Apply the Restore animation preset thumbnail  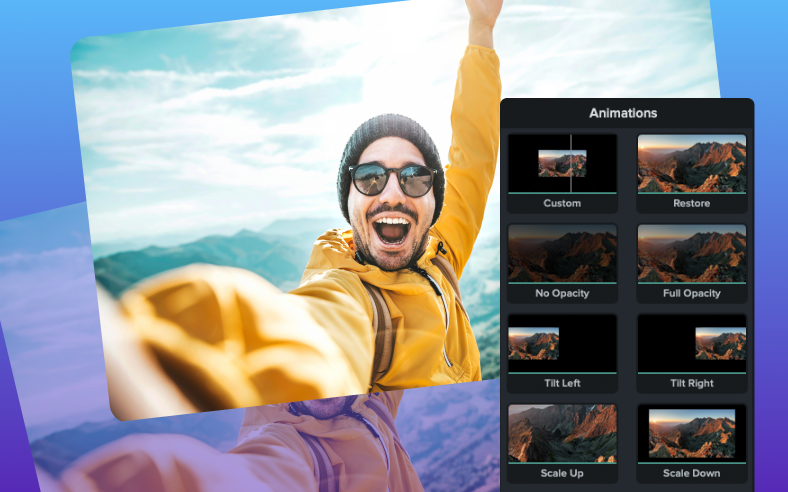tap(691, 163)
